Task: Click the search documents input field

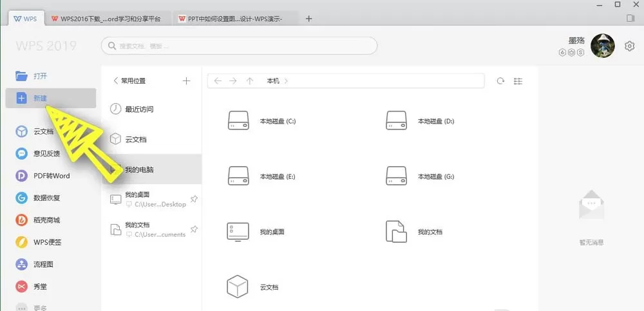Action: [239, 46]
